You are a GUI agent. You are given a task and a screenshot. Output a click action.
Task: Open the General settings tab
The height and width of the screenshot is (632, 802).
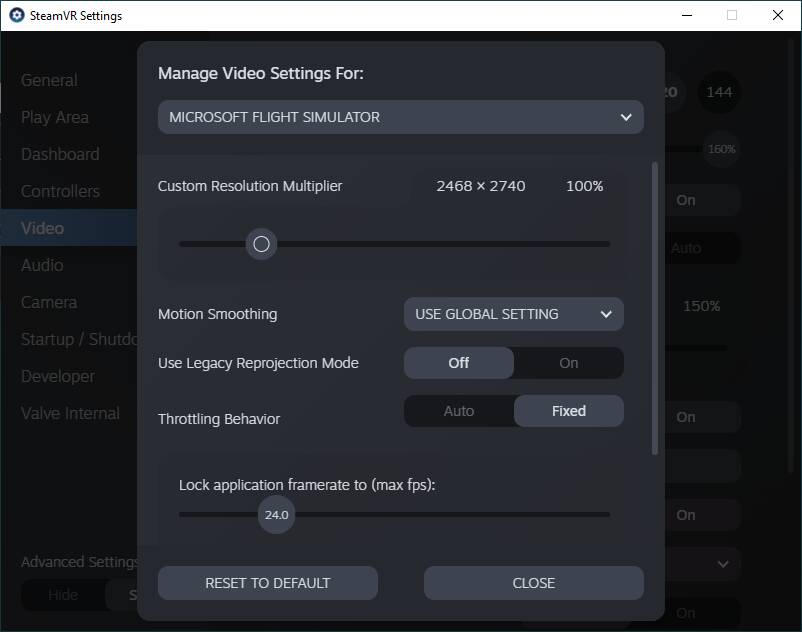49,80
